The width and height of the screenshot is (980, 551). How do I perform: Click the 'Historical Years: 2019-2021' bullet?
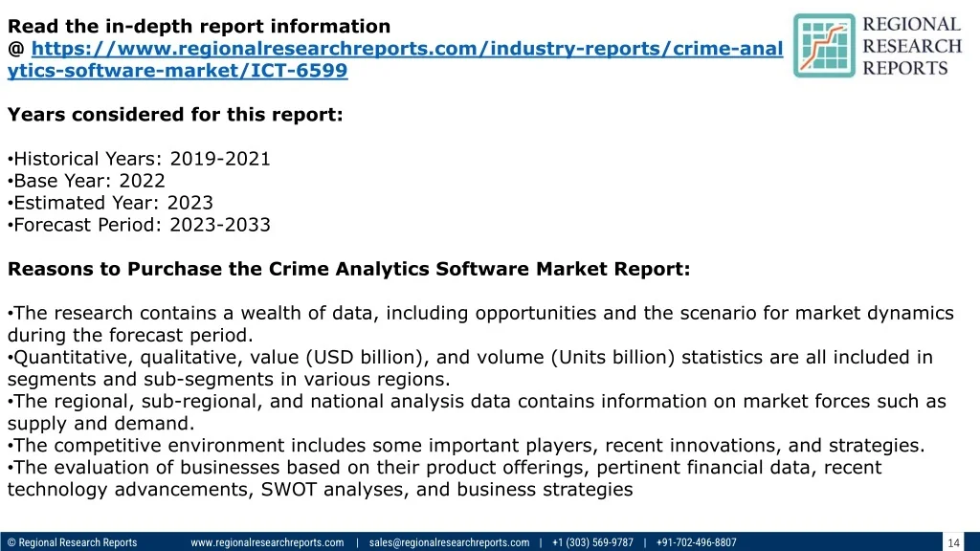139,159
